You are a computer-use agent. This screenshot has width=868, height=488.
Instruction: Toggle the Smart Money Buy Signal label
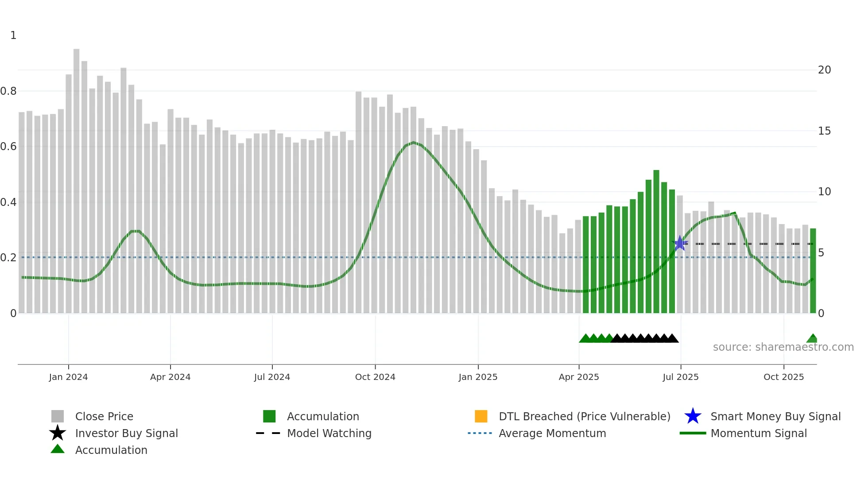coord(775,416)
